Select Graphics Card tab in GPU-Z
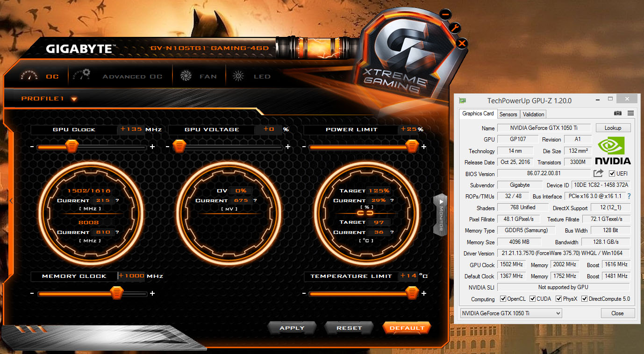Image resolution: width=644 pixels, height=354 pixels. coord(478,113)
